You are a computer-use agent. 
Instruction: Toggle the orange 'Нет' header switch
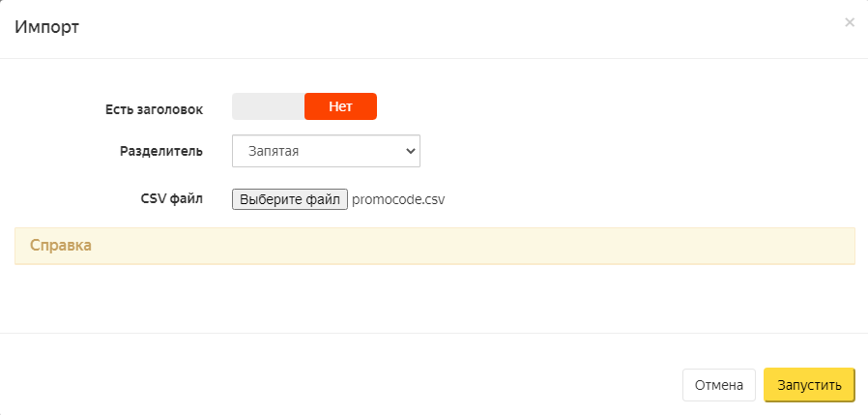point(340,106)
